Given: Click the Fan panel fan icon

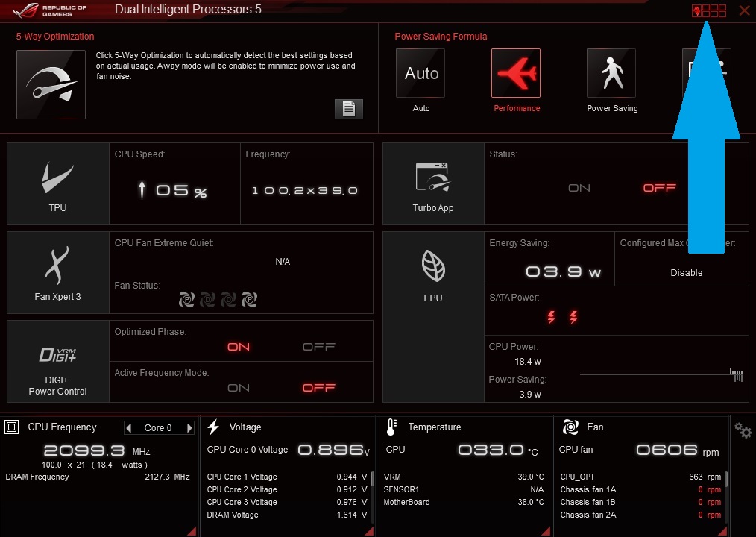Looking at the screenshot, I should [570, 427].
